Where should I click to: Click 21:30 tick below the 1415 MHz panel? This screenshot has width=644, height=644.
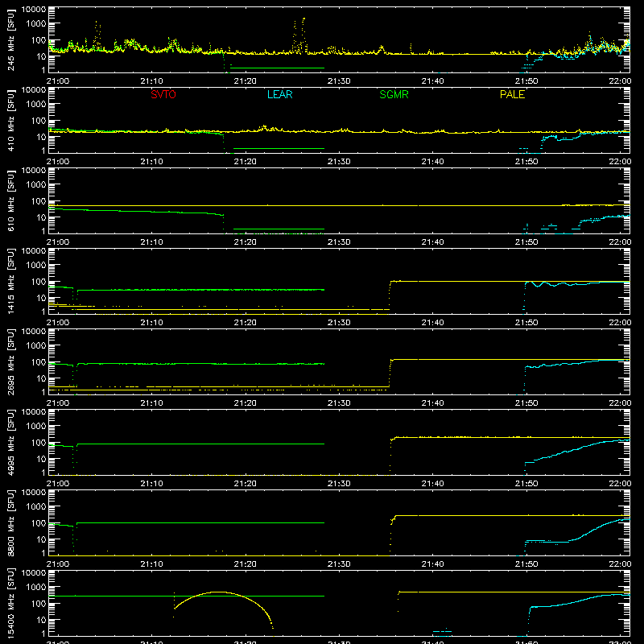click(339, 323)
